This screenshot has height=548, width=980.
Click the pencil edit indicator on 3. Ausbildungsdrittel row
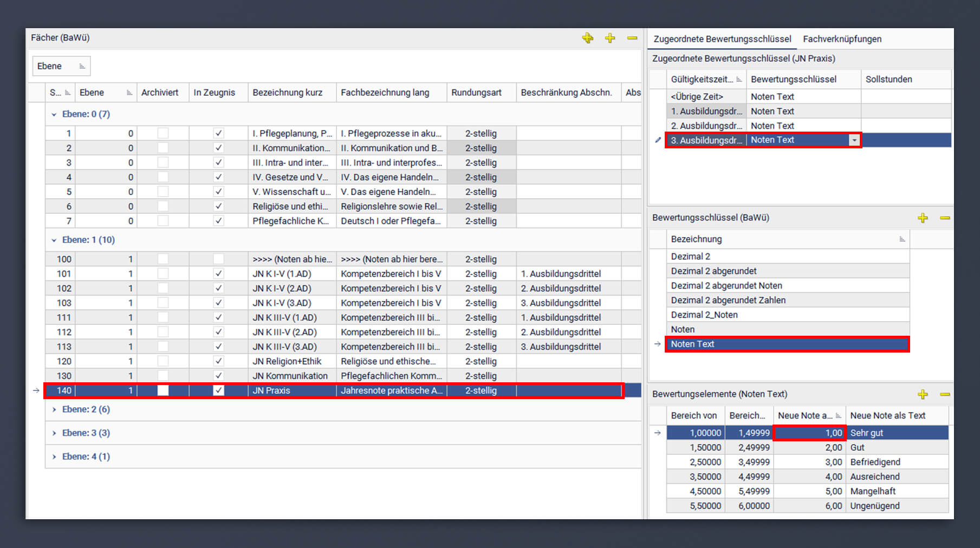pyautogui.click(x=658, y=140)
